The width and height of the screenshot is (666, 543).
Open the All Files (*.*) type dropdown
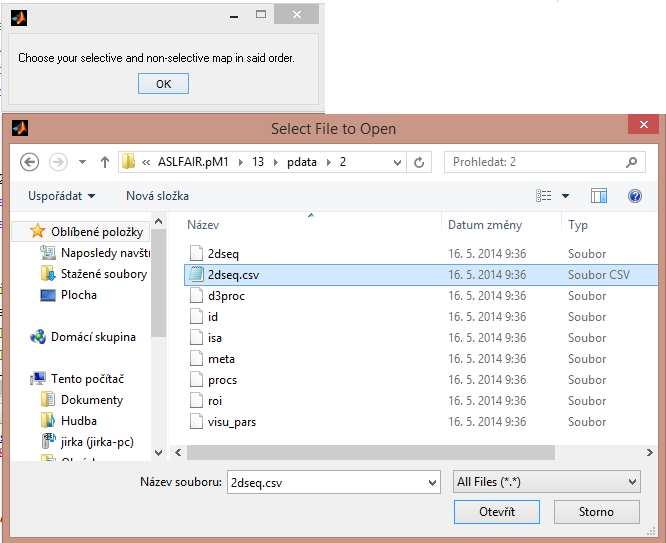tap(547, 482)
